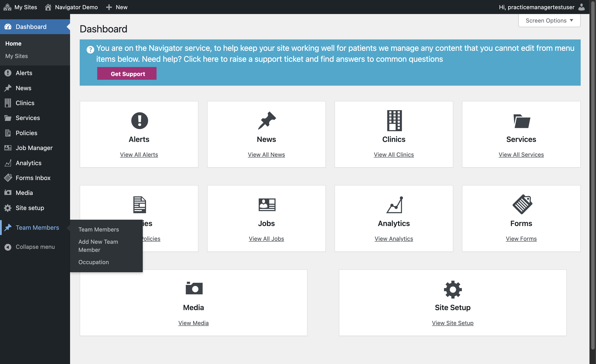Expand the Screen Options dropdown
596x364 pixels.
tap(549, 21)
